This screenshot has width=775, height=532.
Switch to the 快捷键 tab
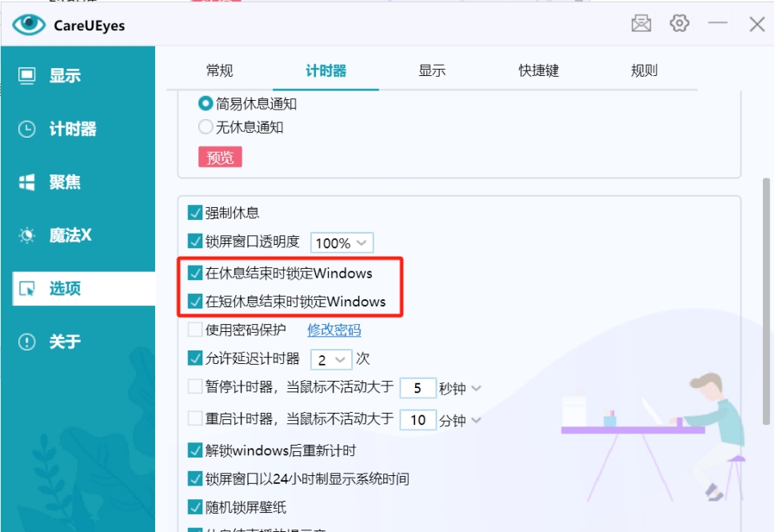point(537,70)
